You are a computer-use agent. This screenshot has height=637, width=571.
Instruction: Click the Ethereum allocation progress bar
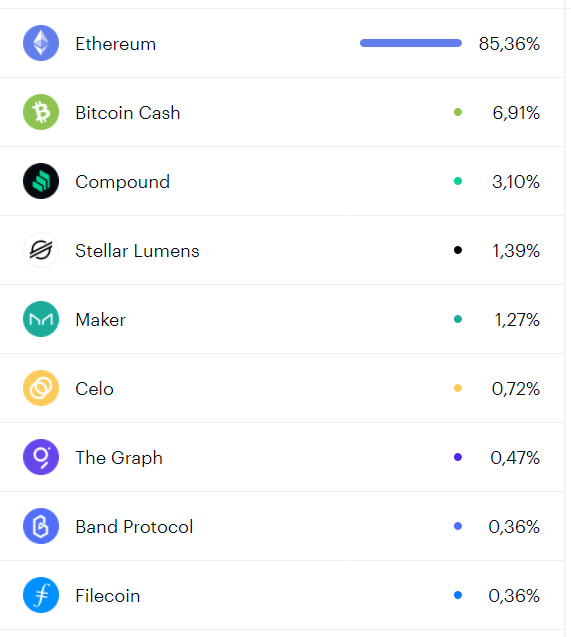(x=411, y=43)
